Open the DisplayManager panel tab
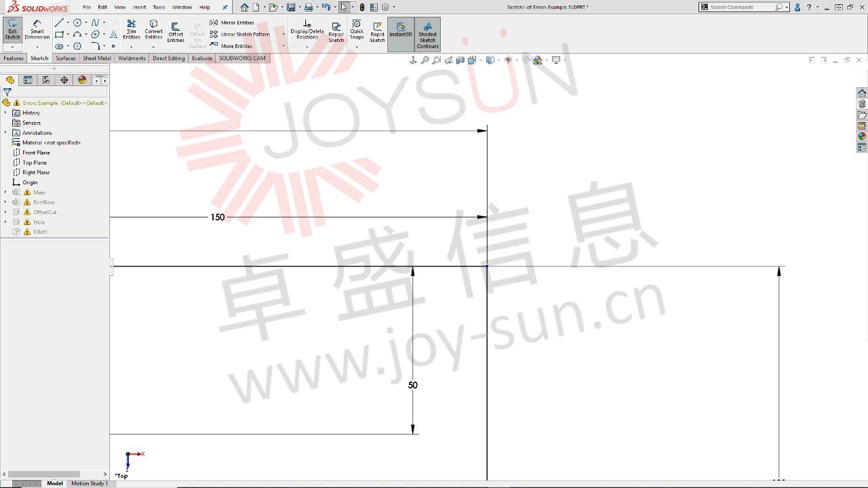The image size is (868, 488). [x=82, y=80]
